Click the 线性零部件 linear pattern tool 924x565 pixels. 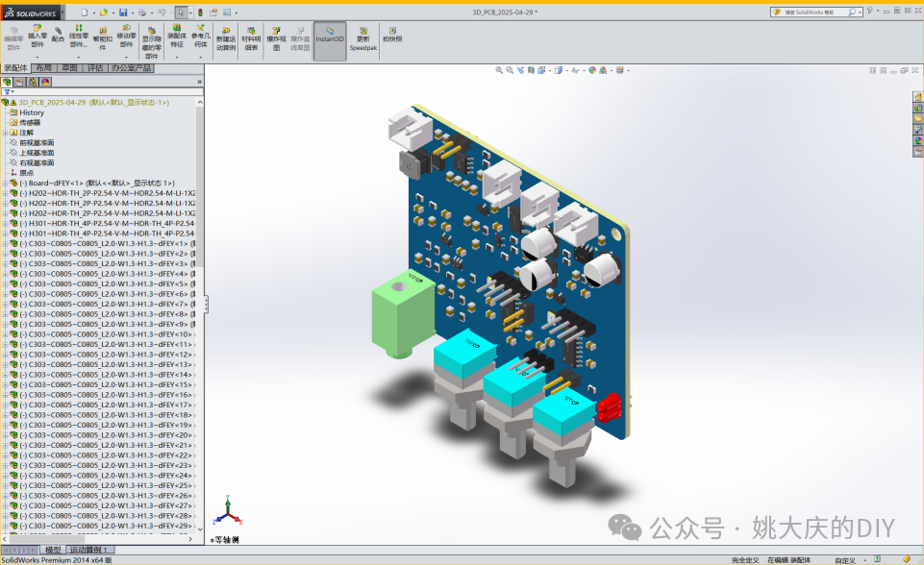point(79,36)
